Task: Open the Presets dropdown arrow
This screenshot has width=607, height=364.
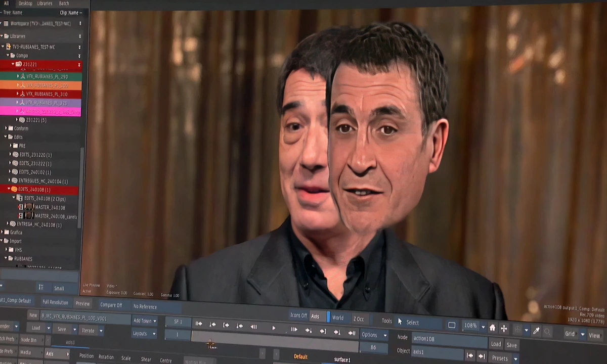Action: (515, 358)
